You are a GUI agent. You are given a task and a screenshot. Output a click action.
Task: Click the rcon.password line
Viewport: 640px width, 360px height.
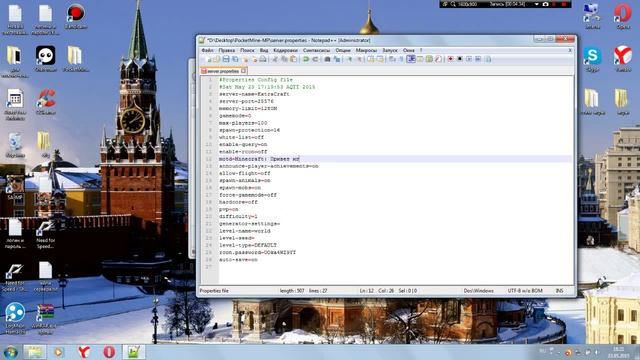point(257,253)
